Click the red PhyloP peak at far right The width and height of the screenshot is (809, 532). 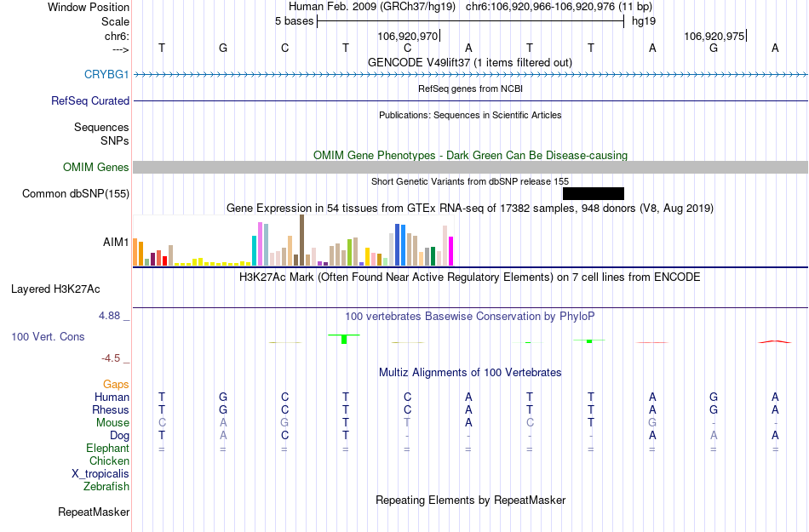(774, 341)
